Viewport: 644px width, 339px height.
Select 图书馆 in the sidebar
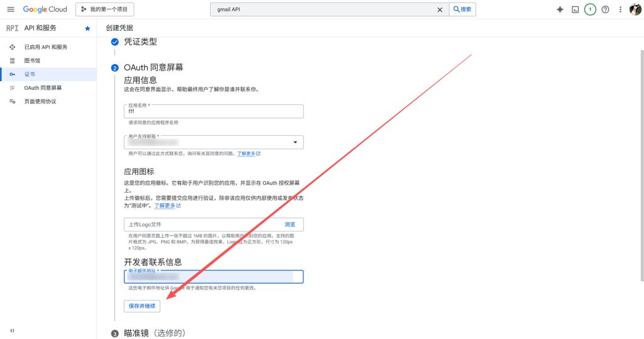tap(32, 61)
